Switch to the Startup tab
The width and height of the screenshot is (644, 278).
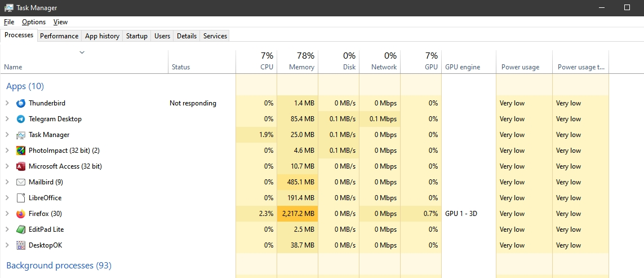click(137, 36)
